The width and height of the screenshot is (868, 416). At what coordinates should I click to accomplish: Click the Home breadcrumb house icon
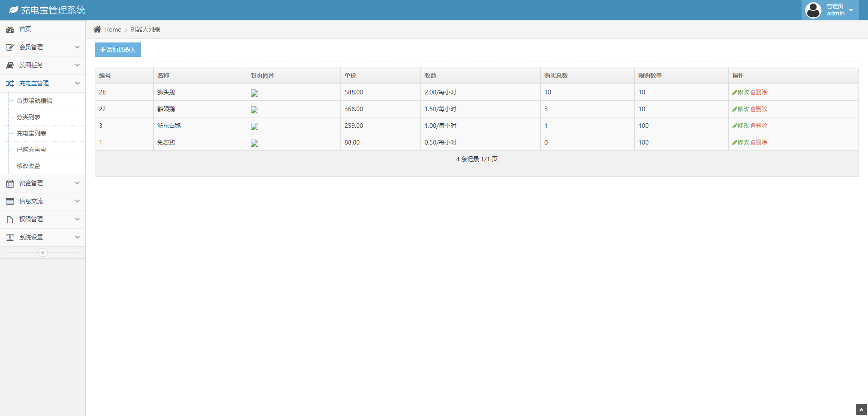97,29
